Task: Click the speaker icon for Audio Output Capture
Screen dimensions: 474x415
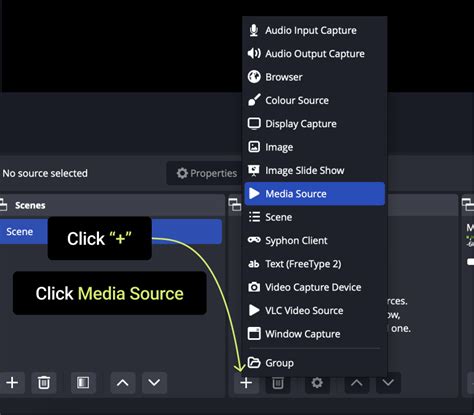Action: pyautogui.click(x=254, y=53)
